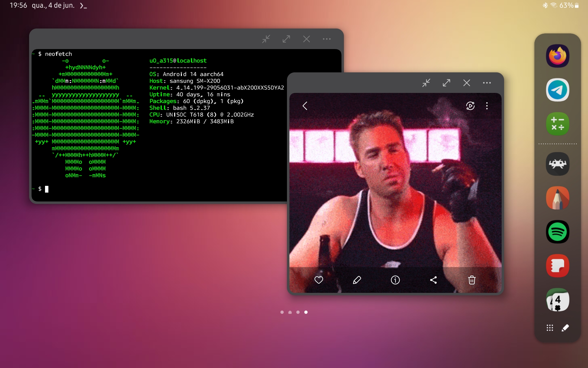Favorite the photo with the heart icon
The width and height of the screenshot is (588, 368).
point(319,280)
